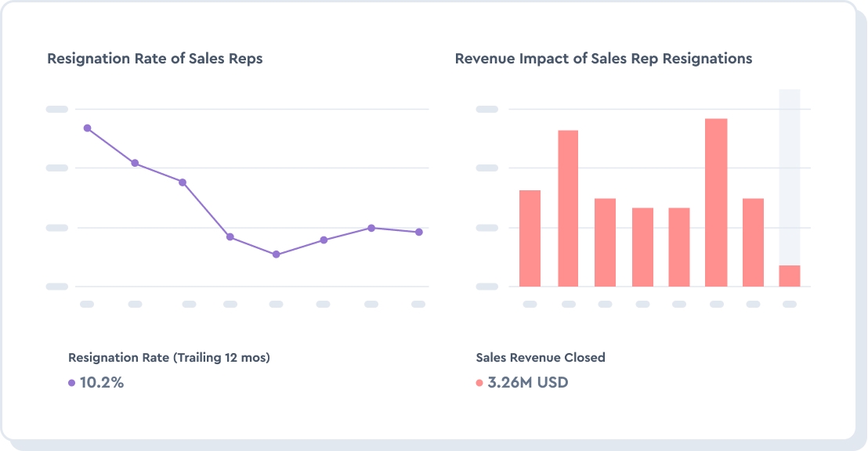Click the third pink bar to adjust its value
The height and width of the screenshot is (451, 868).
pyautogui.click(x=605, y=243)
